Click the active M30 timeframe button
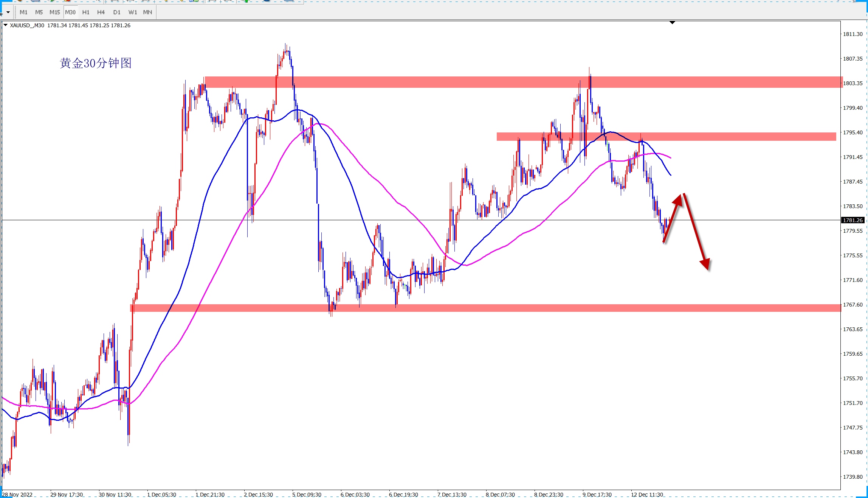 [70, 12]
